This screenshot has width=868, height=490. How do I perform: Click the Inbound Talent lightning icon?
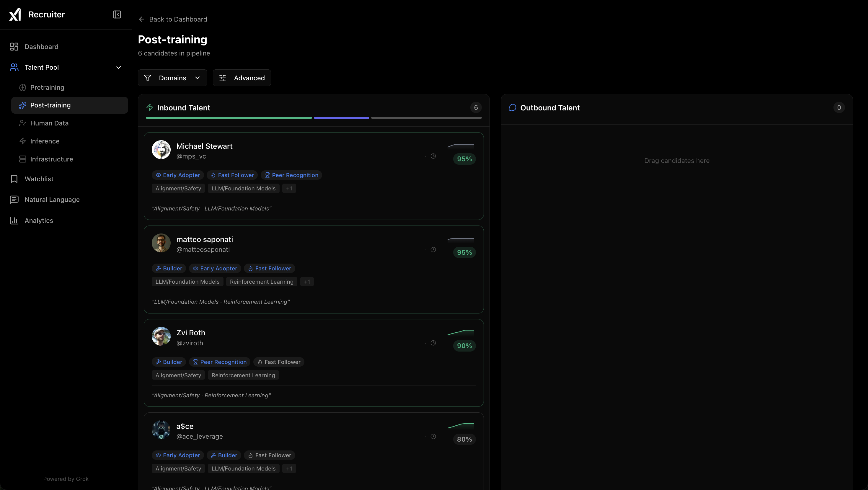click(150, 107)
